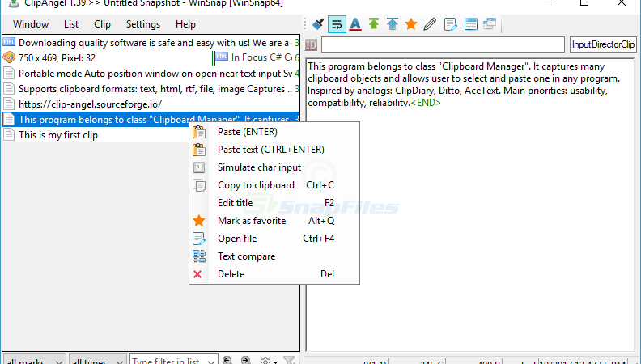Open the List menu
Viewport: 641px width, 364px height.
(x=71, y=24)
